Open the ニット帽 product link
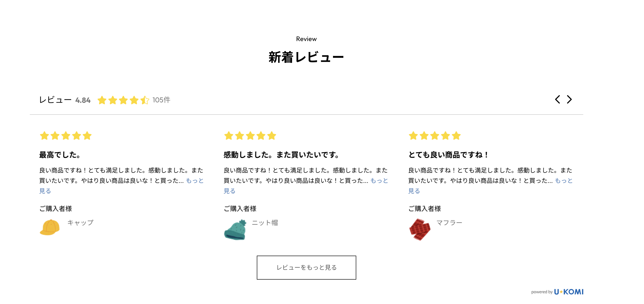The height and width of the screenshot is (304, 644). click(x=265, y=223)
